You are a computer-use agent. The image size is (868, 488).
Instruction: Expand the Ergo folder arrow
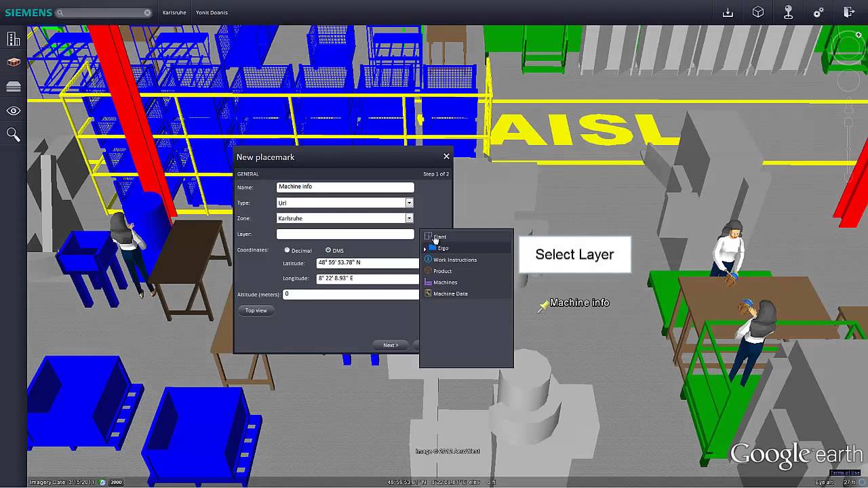(x=425, y=249)
